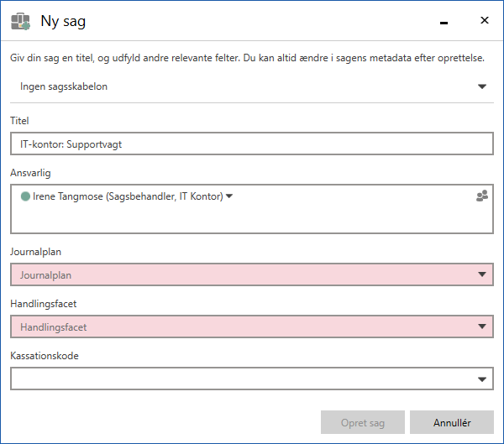This screenshot has height=444, width=504.
Task: Click the Titel label
Action: [x=19, y=121]
